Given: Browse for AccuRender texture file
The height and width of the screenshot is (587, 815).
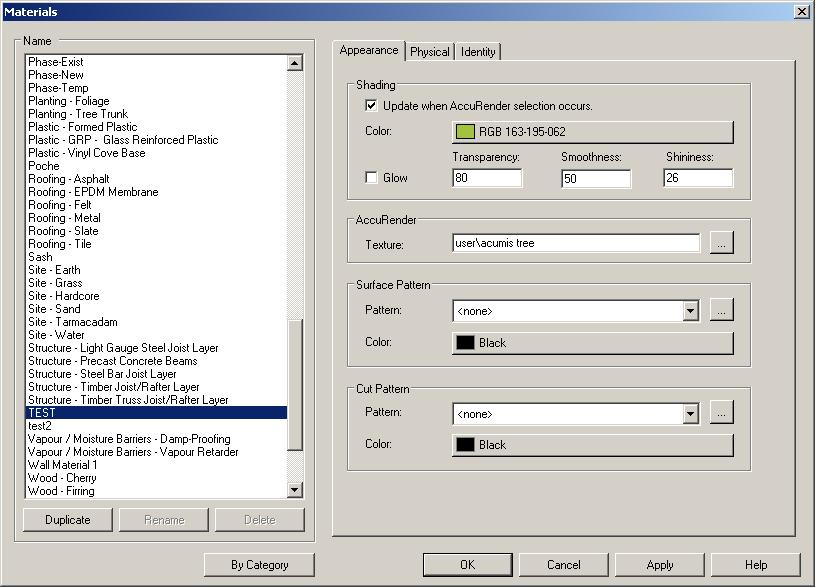Looking at the screenshot, I should (x=721, y=243).
